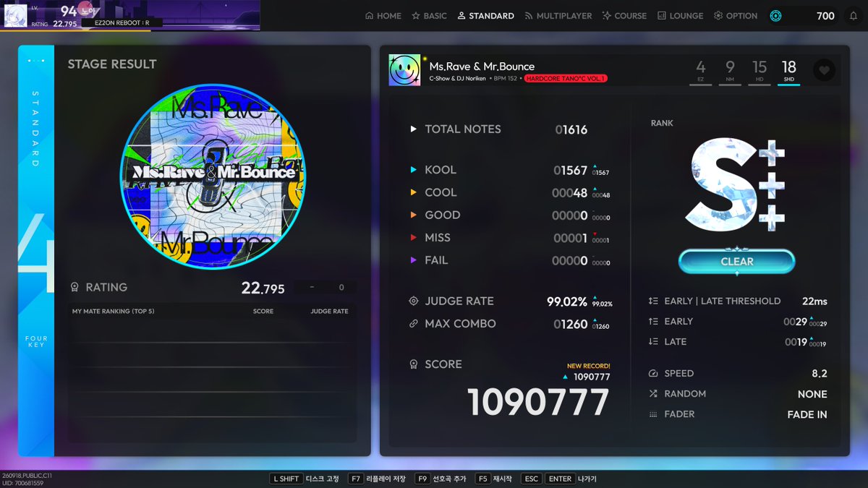Click the TOTAL NOTES triangle marker
This screenshot has width=868, height=488.
[414, 129]
